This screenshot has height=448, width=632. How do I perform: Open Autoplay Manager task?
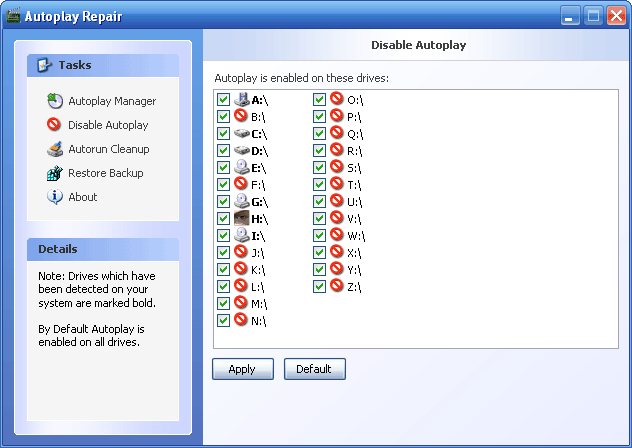112,101
